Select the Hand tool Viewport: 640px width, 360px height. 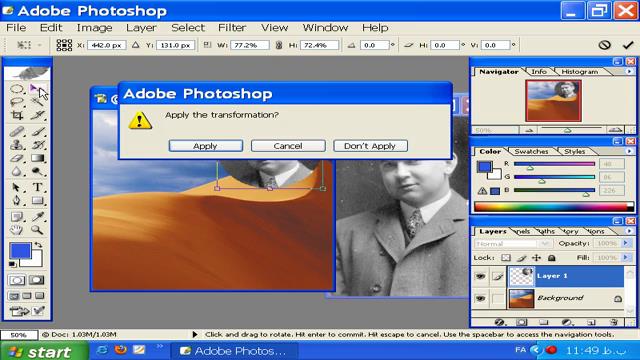(17, 230)
